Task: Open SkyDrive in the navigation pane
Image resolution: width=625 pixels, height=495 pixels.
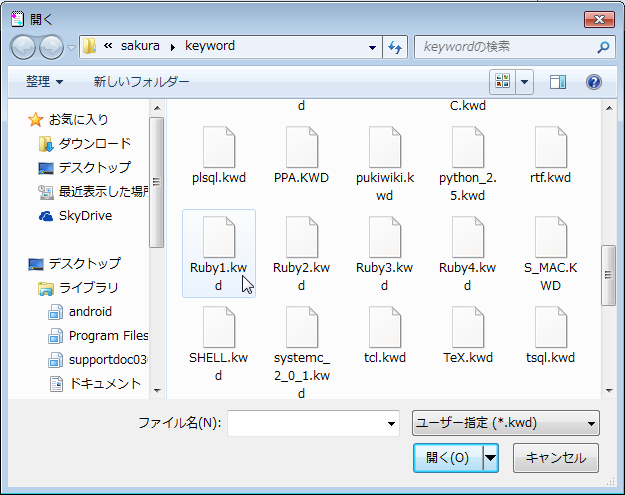Action: (x=76, y=216)
